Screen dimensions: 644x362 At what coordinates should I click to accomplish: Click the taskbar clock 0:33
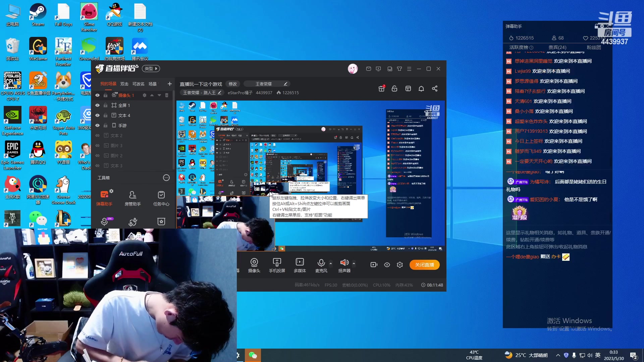(614, 355)
